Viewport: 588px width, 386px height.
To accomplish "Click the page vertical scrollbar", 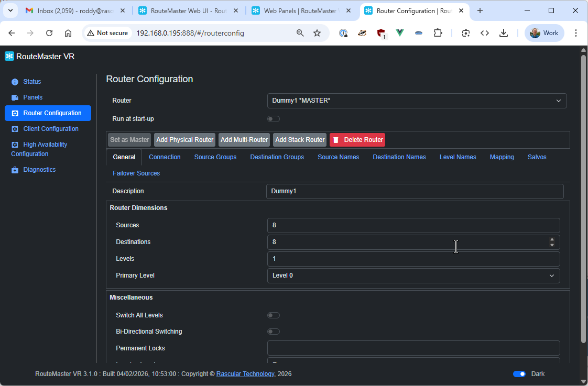I will click(583, 198).
